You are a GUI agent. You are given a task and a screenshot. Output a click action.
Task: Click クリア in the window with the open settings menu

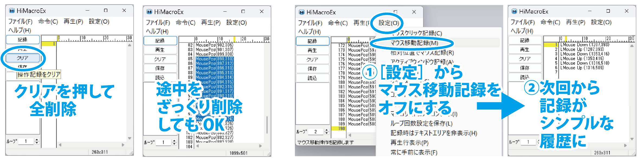(x=313, y=59)
